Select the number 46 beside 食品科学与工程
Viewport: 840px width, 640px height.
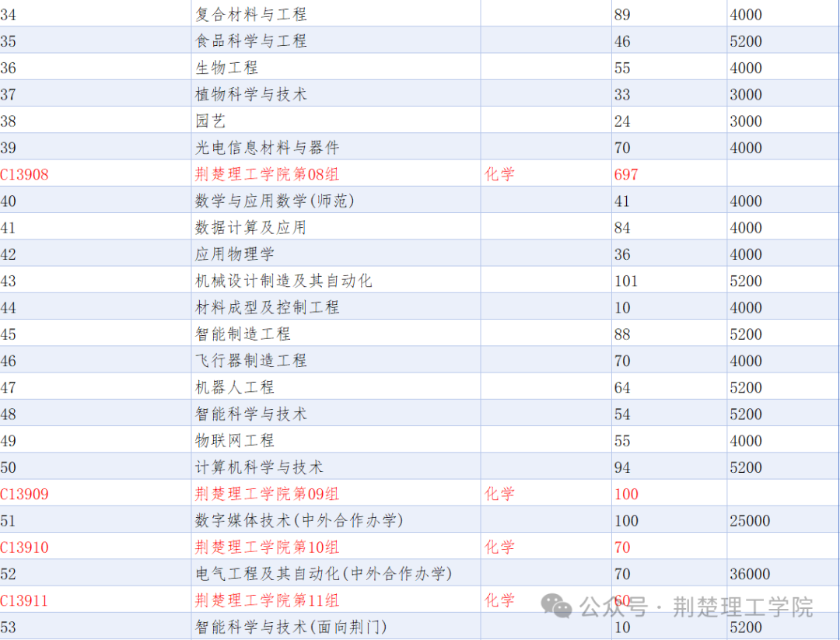click(622, 41)
